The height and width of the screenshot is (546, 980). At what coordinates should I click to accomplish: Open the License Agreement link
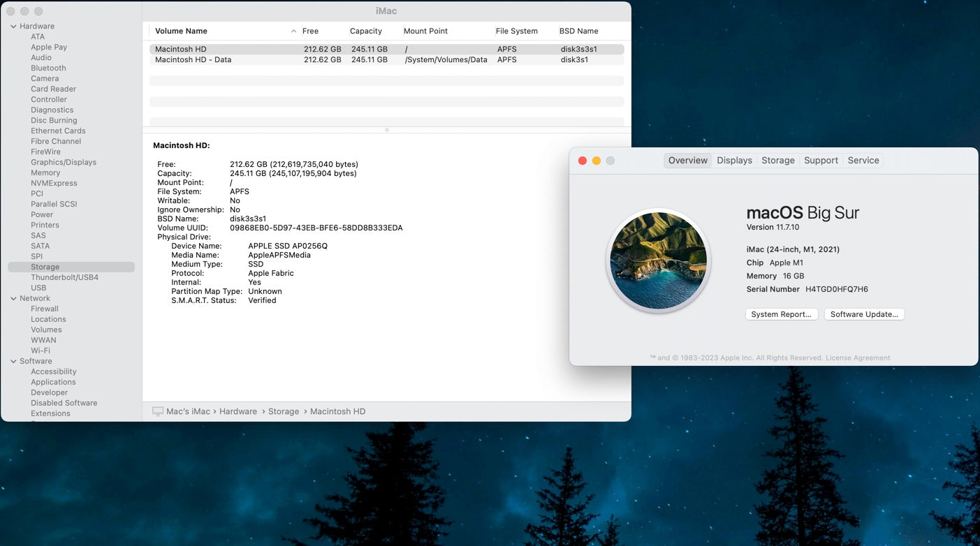(x=858, y=358)
